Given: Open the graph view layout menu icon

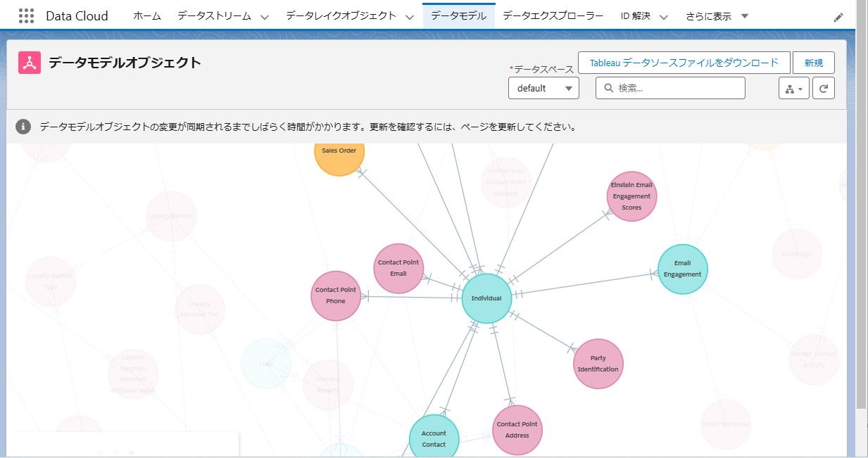Looking at the screenshot, I should 794,88.
